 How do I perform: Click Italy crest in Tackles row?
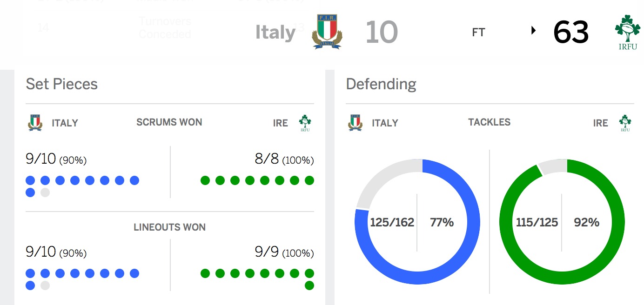(x=356, y=123)
